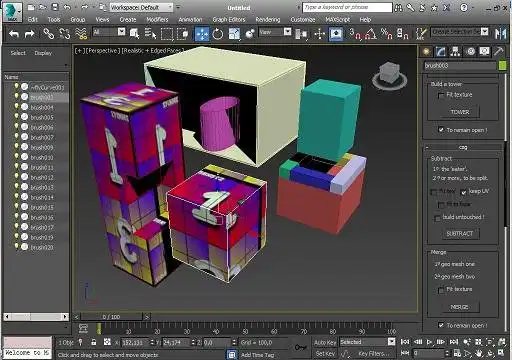Toggle the Angle Snap icon
The width and height of the screenshot is (512, 360).
tap(371, 34)
